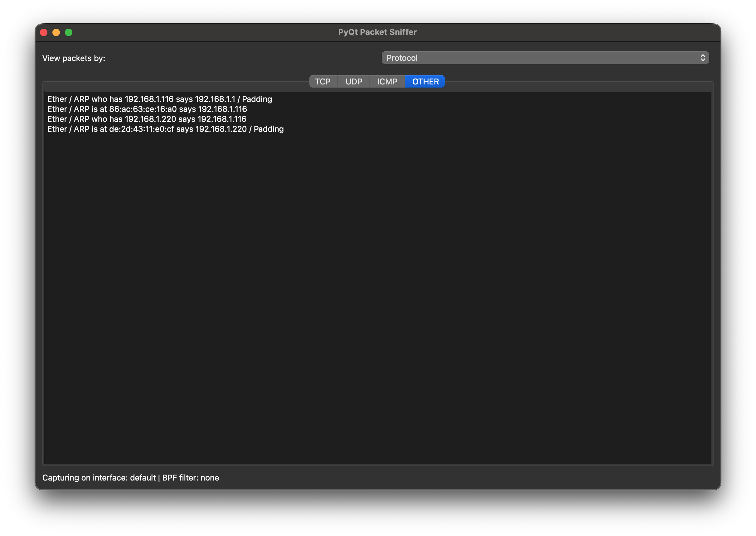This screenshot has width=756, height=536.
Task: Click the green zoom window button
Action: pos(69,32)
